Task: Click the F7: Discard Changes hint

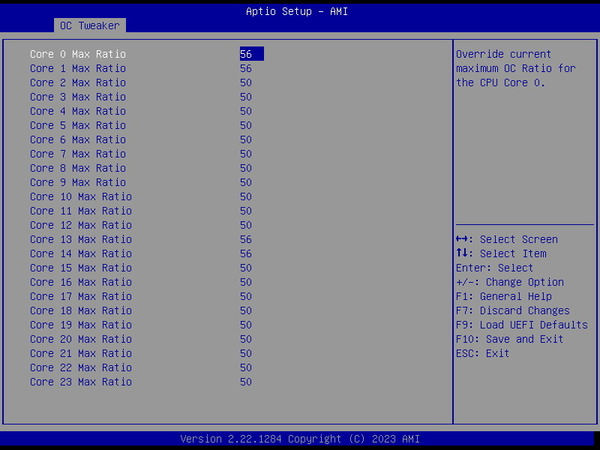Action: coord(512,311)
